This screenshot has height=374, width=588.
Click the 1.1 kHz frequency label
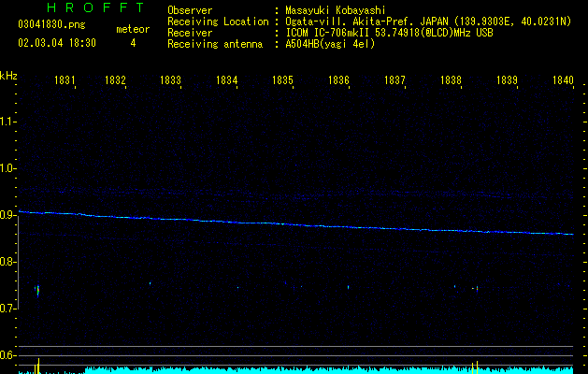coord(7,122)
